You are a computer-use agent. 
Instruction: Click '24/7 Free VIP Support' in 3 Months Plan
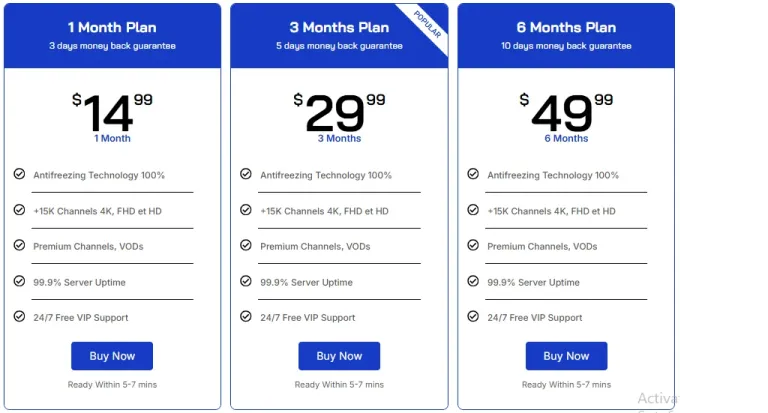click(x=307, y=318)
